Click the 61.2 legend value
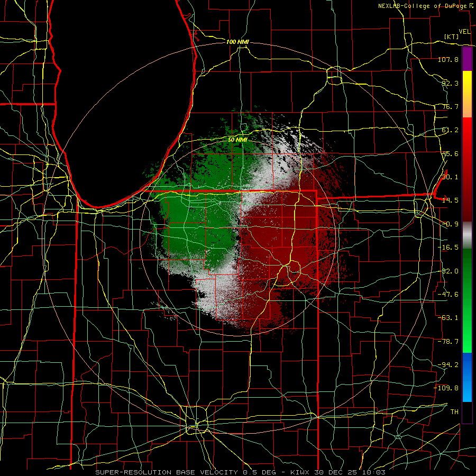Image resolution: width=476 pixels, height=476 pixels. [x=450, y=130]
